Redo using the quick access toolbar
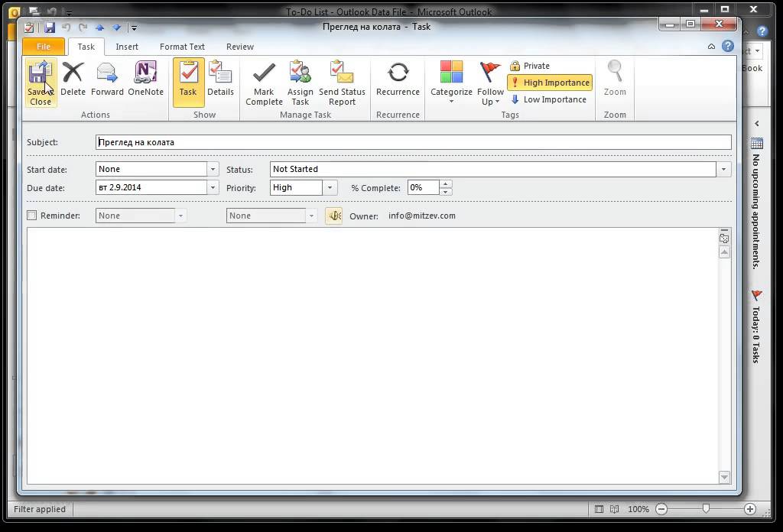The width and height of the screenshot is (783, 532). point(83,28)
